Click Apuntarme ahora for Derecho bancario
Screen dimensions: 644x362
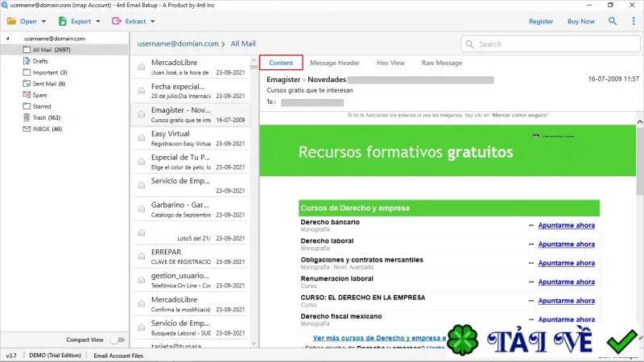click(x=567, y=225)
